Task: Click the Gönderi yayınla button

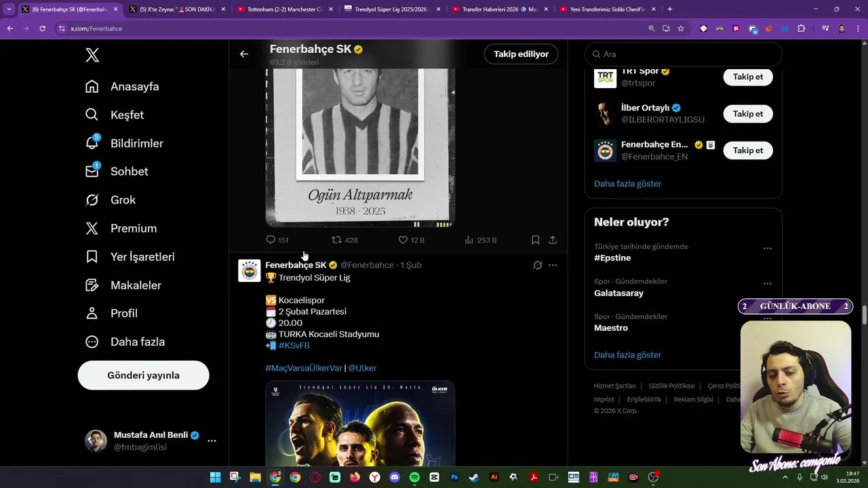Action: tap(143, 375)
